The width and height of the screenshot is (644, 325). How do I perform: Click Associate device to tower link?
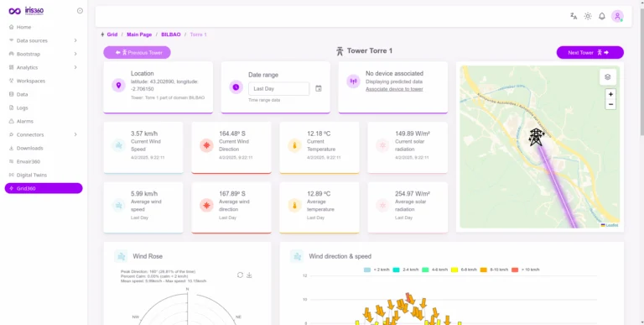tap(394, 89)
